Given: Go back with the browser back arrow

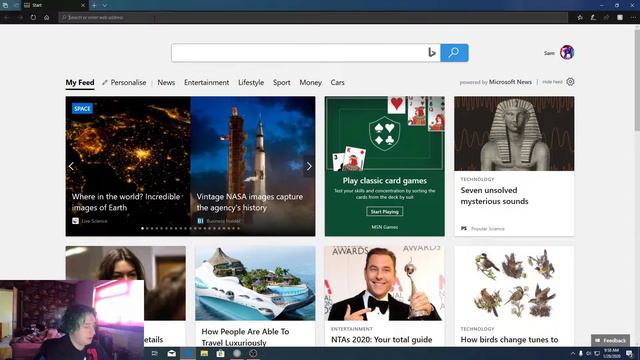Looking at the screenshot, I should tap(7, 18).
